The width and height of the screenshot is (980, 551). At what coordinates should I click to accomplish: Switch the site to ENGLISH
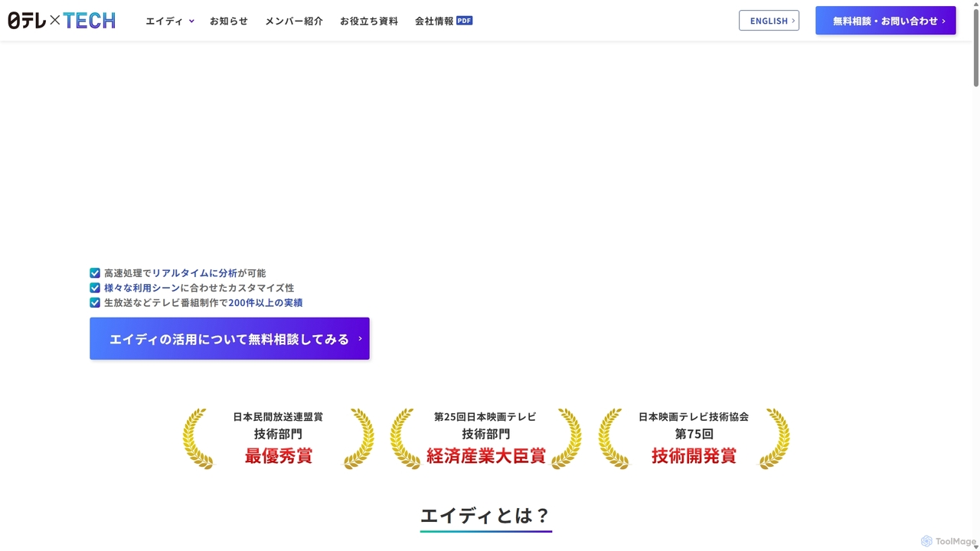tap(769, 21)
